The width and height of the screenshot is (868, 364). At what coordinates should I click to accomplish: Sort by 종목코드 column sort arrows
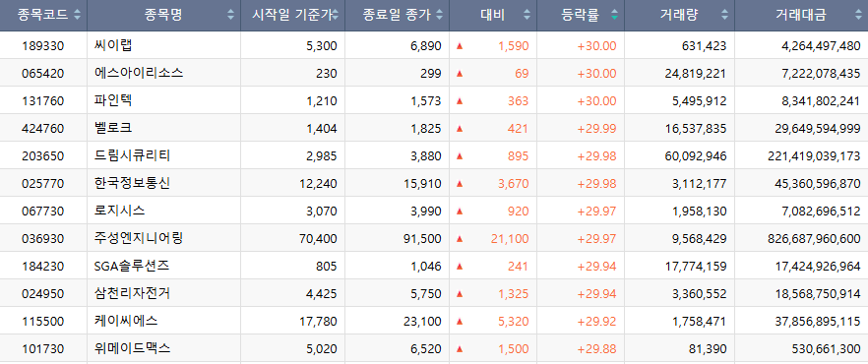click(x=77, y=16)
